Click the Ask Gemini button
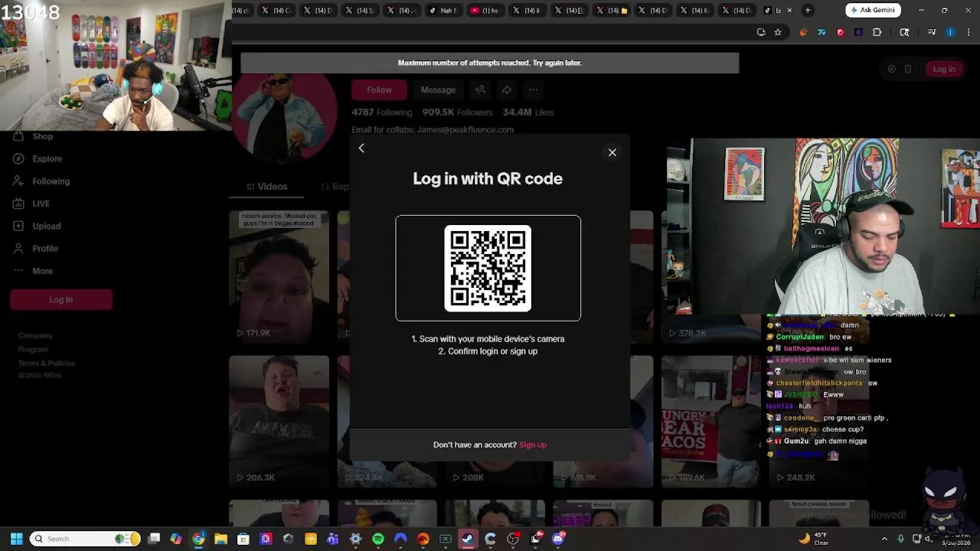Screen dimensions: 980x551 [873, 10]
